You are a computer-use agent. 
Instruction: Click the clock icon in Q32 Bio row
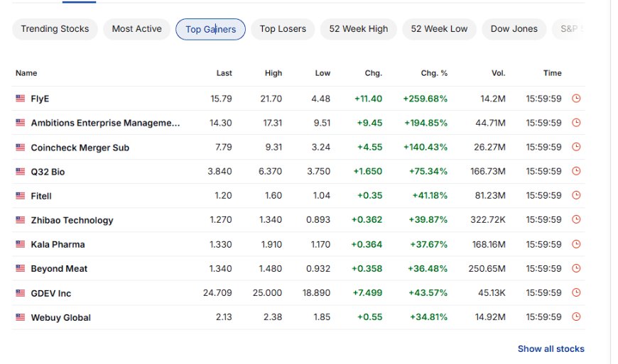click(576, 171)
